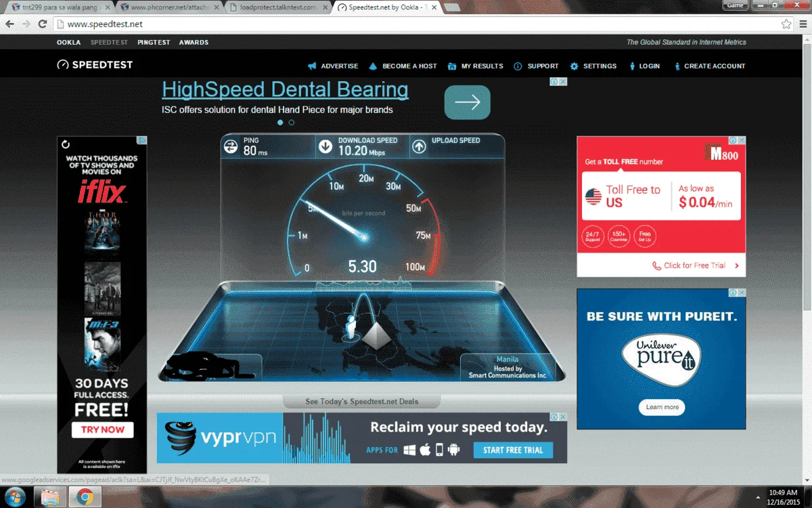The image size is (812, 508).
Task: Click the AdChoices icon on the iflix ad
Action: [142, 140]
